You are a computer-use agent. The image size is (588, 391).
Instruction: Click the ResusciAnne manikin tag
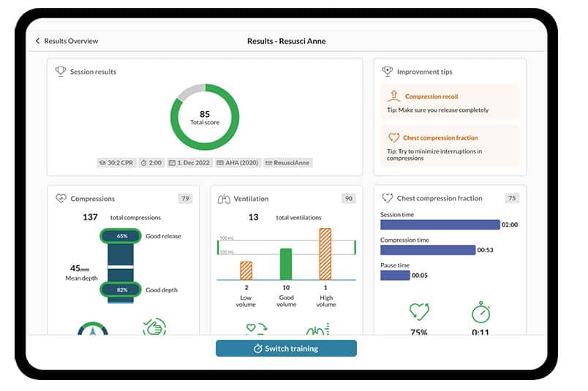[288, 163]
